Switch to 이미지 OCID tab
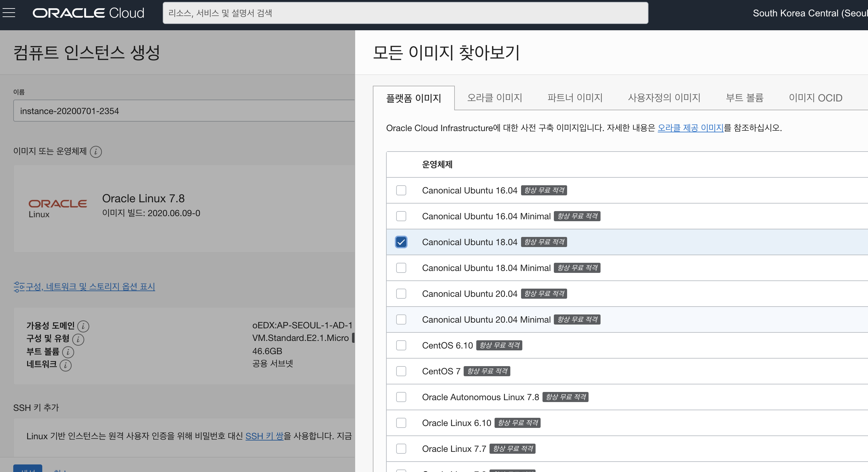 point(815,98)
